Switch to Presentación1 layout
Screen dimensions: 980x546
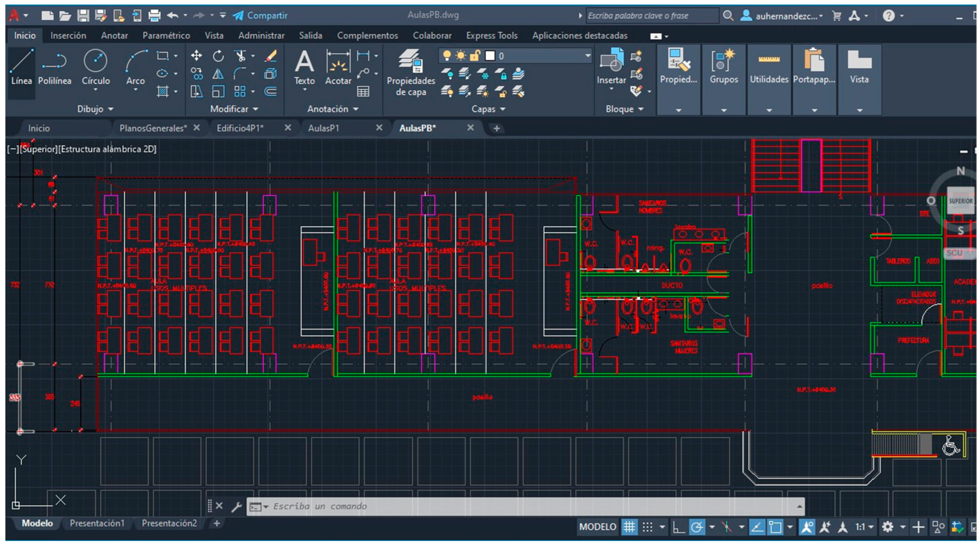97,523
